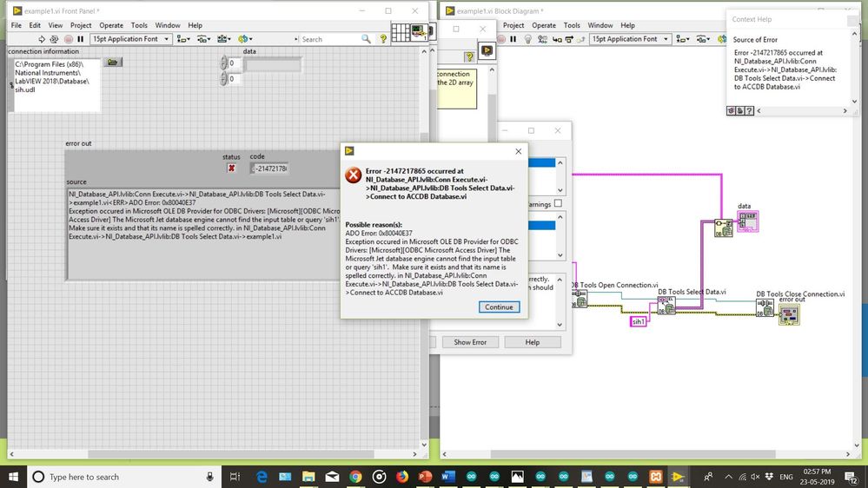Click Run arrow in Front Panel toolbar
The height and width of the screenshot is (488, 868).
pyautogui.click(x=39, y=39)
